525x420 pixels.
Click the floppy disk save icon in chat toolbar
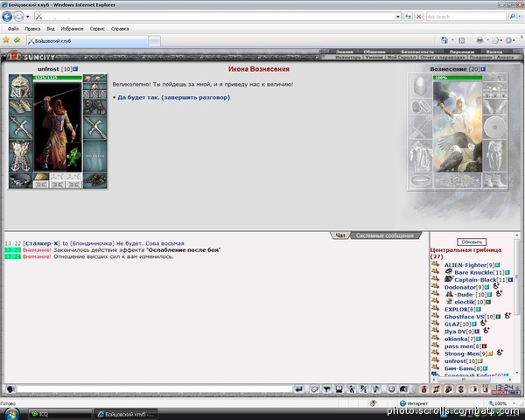pos(339,388)
